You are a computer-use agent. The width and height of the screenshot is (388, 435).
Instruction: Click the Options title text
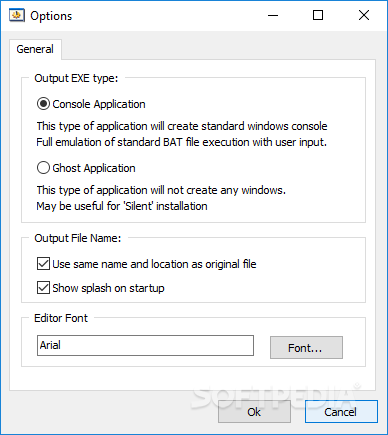click(51, 16)
